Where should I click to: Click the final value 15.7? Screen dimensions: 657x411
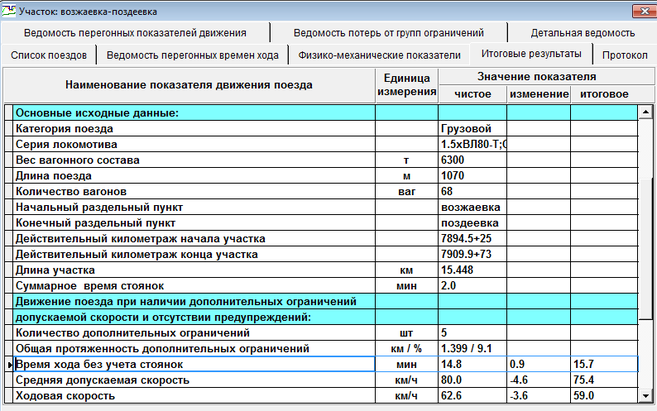[583, 364]
